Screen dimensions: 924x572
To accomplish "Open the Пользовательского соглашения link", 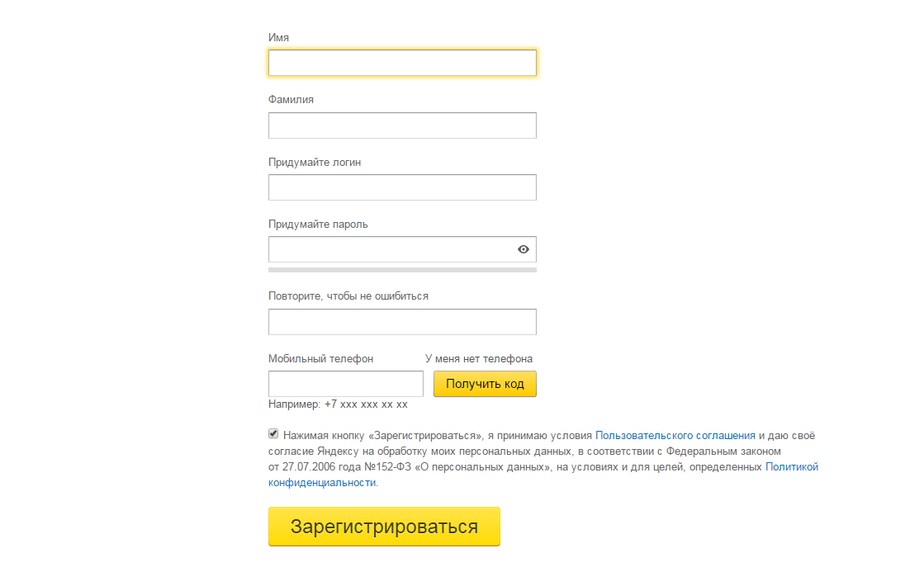I will tap(675, 435).
